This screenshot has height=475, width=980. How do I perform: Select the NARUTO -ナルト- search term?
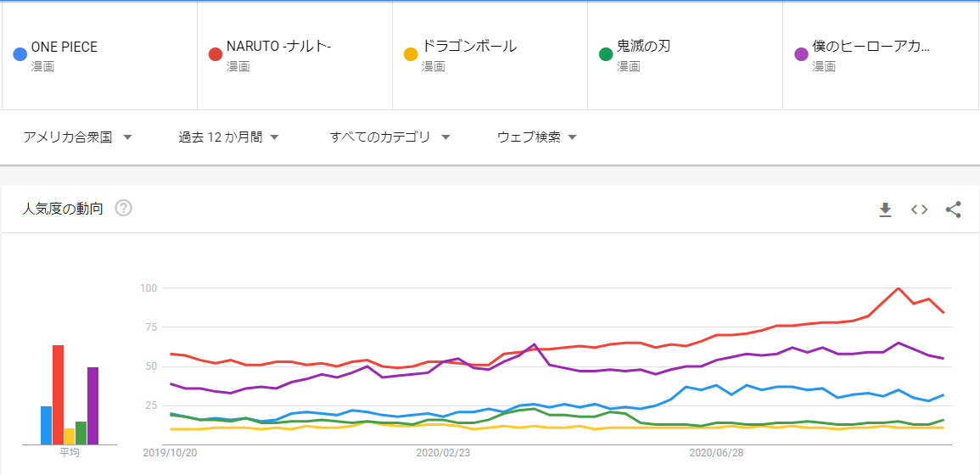point(278,47)
